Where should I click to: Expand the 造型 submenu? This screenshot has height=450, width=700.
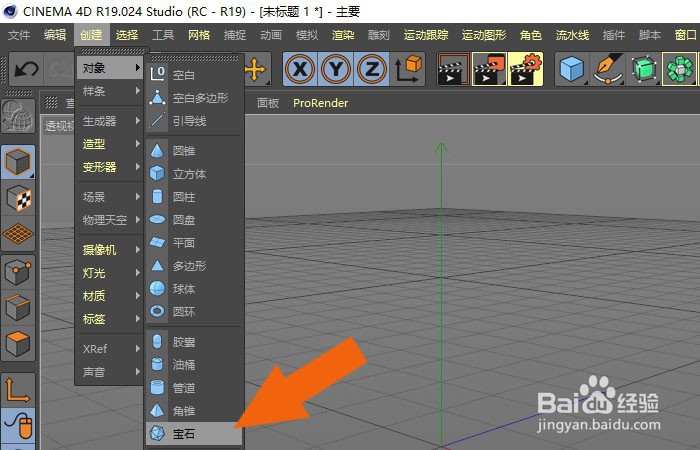point(110,144)
